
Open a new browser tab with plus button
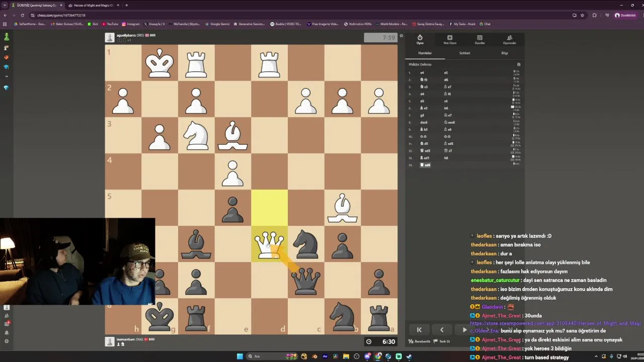point(126,5)
